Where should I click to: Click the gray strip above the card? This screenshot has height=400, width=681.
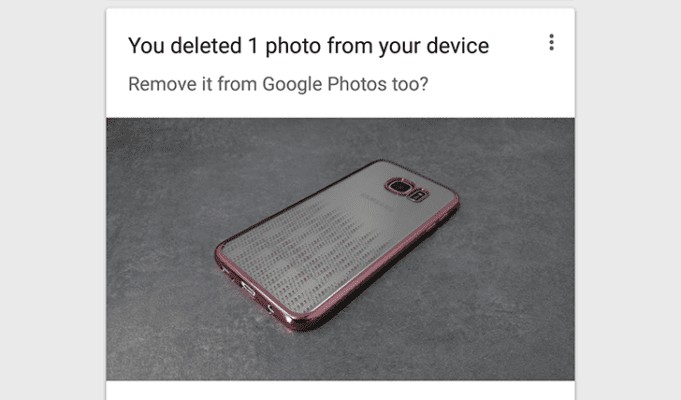(340, 3)
